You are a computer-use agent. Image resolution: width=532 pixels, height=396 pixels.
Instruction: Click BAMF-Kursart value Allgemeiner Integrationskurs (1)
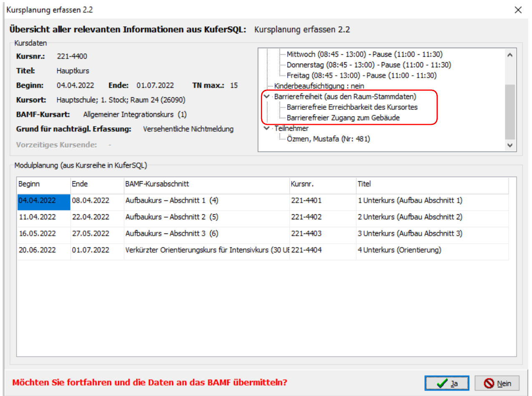click(x=135, y=114)
